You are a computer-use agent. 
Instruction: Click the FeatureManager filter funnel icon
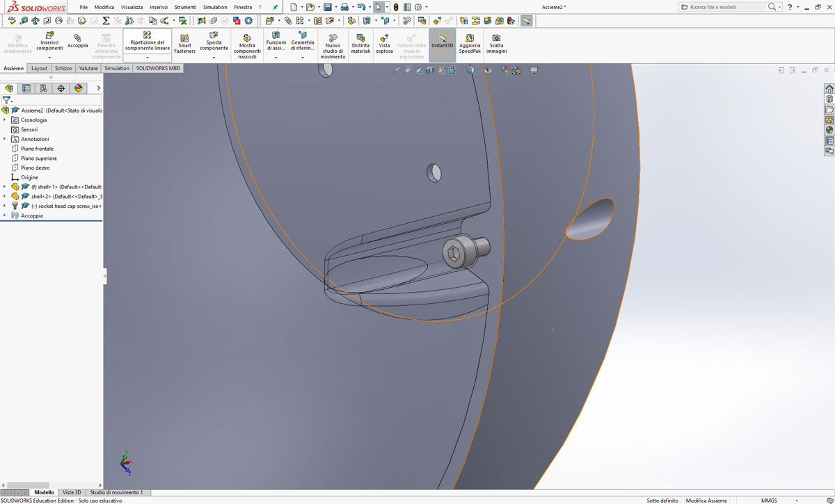6,100
